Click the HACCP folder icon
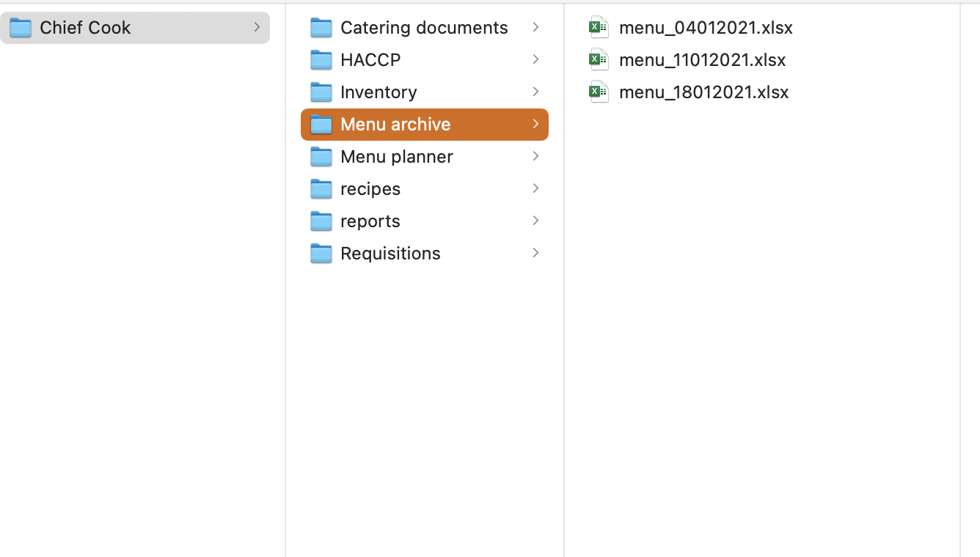The width and height of the screenshot is (980, 557). pyautogui.click(x=321, y=60)
